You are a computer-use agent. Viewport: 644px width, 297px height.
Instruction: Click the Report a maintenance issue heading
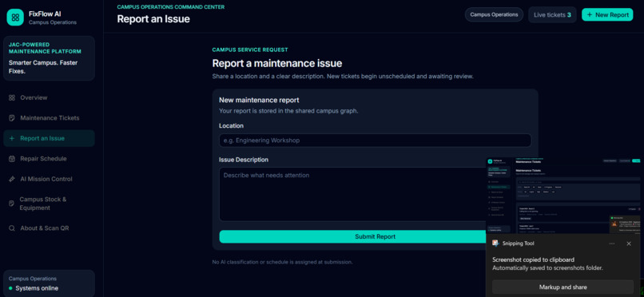pyautogui.click(x=277, y=64)
